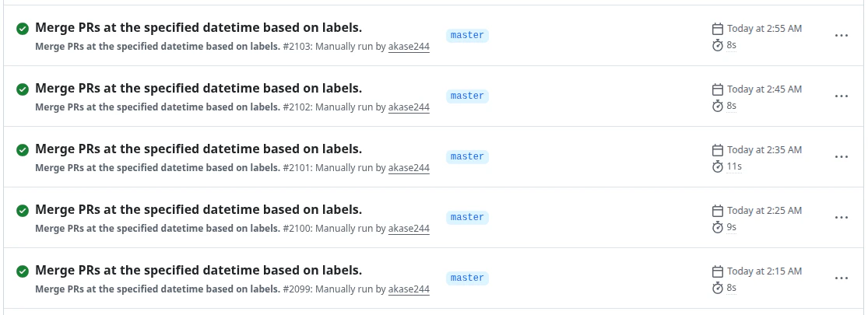Click the calendar icon beside Today at 2:55 AM
Image resolution: width=868 pixels, height=315 pixels.
click(x=718, y=29)
